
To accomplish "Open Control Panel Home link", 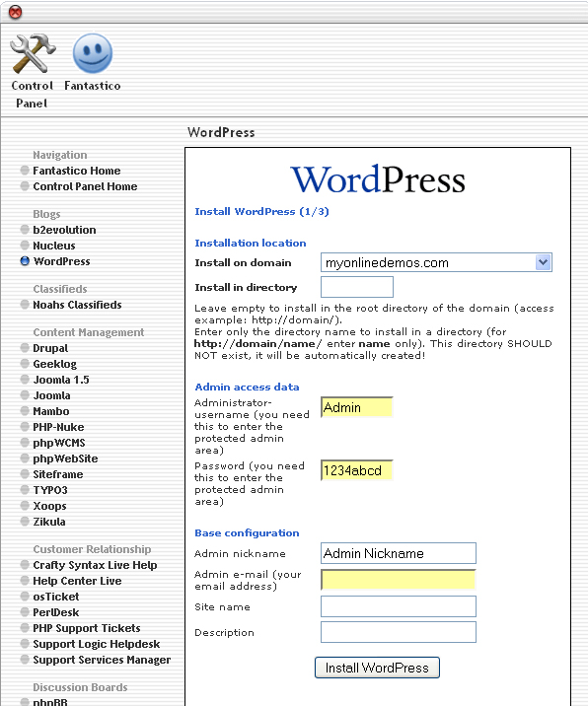I will 85,186.
